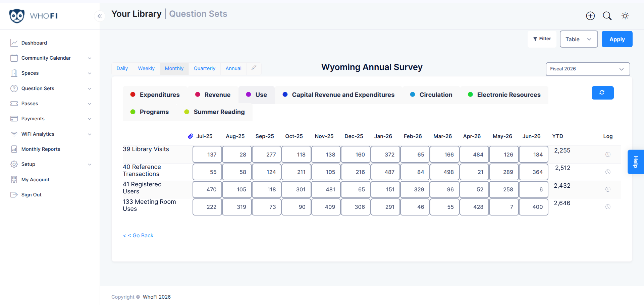Click the blue refresh button
This screenshot has height=305, width=644.
pos(602,93)
